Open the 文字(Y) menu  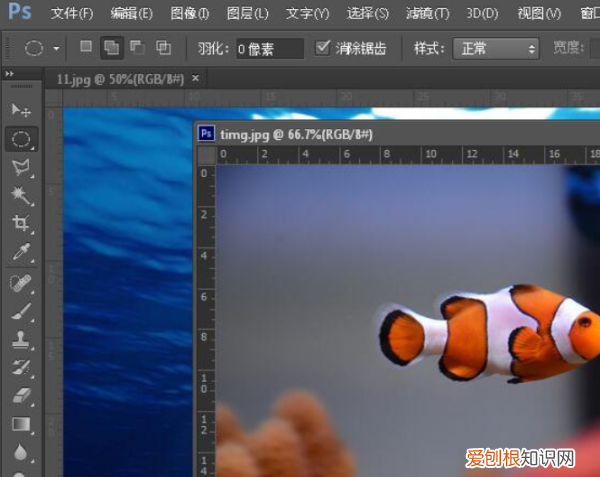pos(307,14)
